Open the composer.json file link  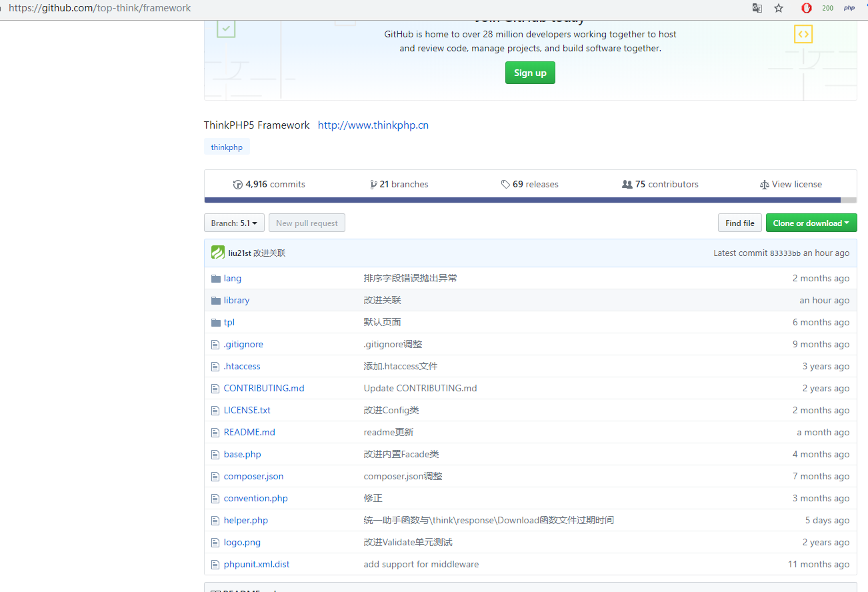[253, 477]
